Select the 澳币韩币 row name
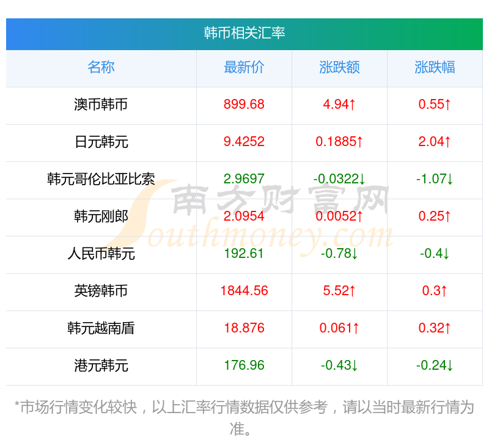The image size is (489, 448). tap(101, 105)
